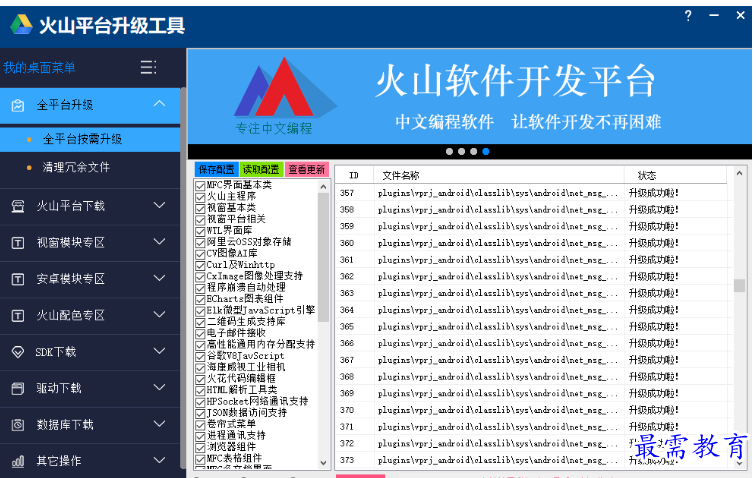Click the ID column header
The image size is (756, 478).
coord(354,176)
